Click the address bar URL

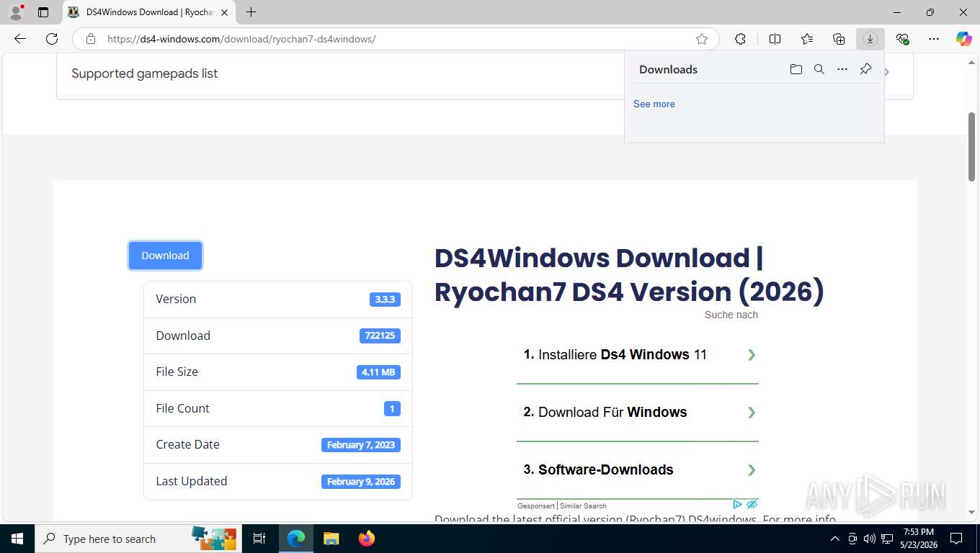click(241, 39)
